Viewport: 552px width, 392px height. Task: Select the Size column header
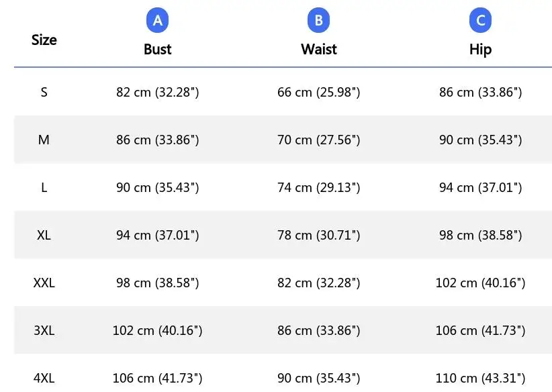44,40
